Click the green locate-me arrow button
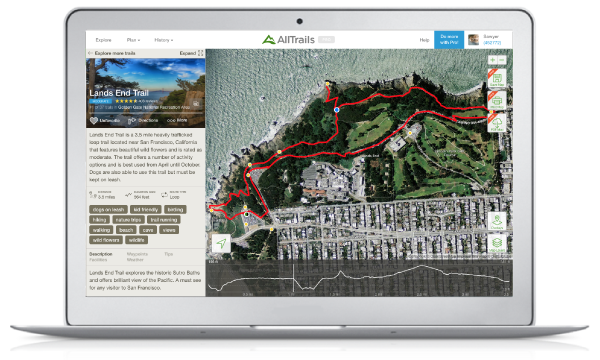Viewport: 600px width, 360px height. pos(221,243)
